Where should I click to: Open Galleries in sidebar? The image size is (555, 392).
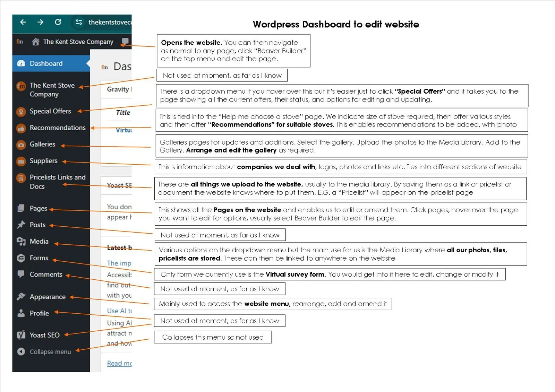point(42,144)
